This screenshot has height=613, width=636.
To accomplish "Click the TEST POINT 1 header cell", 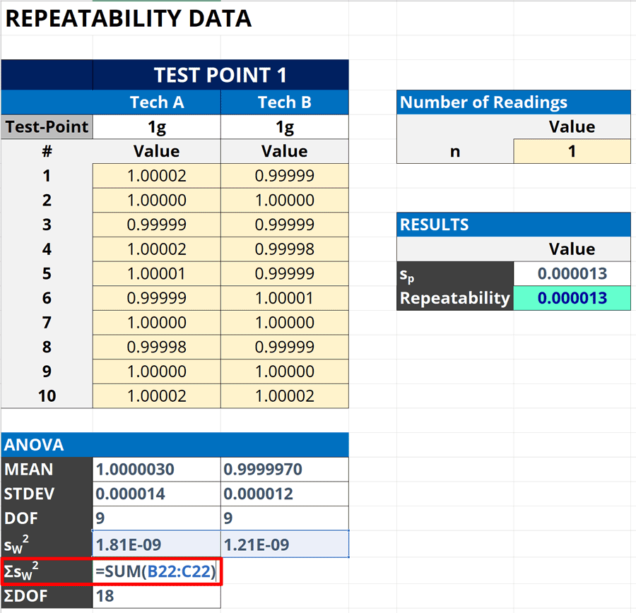I will pos(220,75).
